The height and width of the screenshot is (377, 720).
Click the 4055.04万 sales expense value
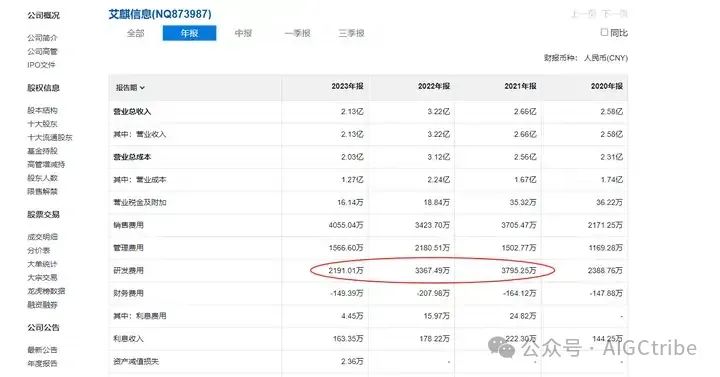(x=346, y=225)
